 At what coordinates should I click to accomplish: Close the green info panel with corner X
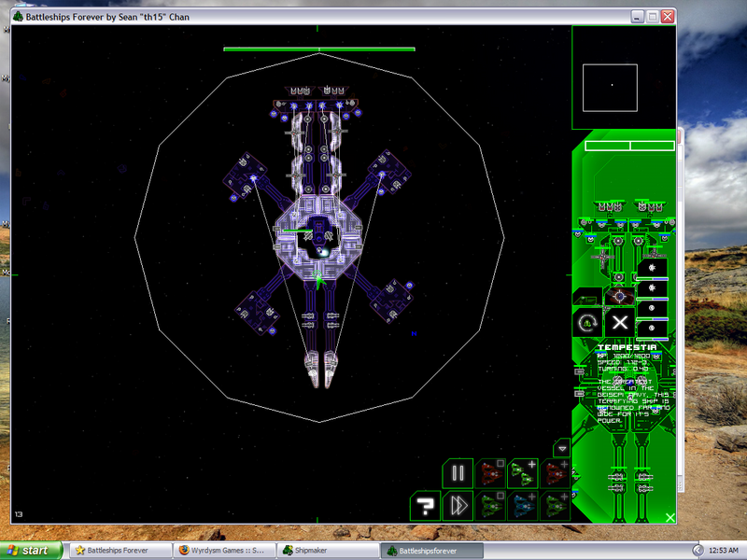(669, 518)
